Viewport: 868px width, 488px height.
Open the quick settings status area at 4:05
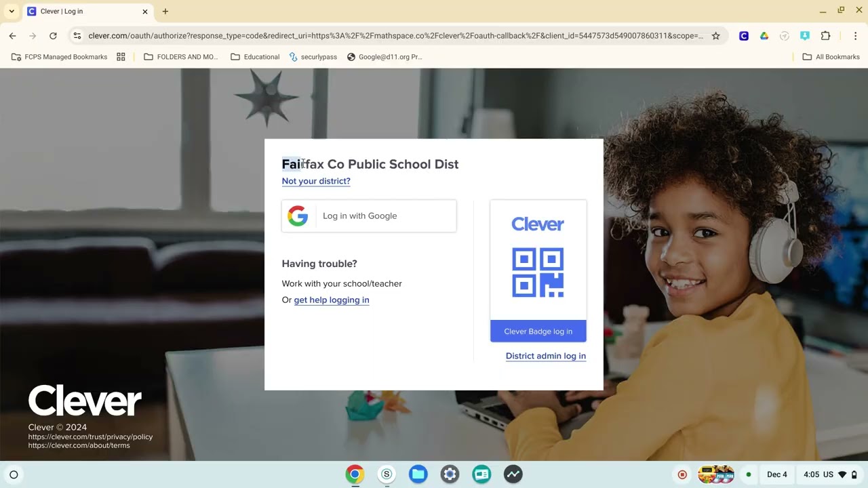831,474
